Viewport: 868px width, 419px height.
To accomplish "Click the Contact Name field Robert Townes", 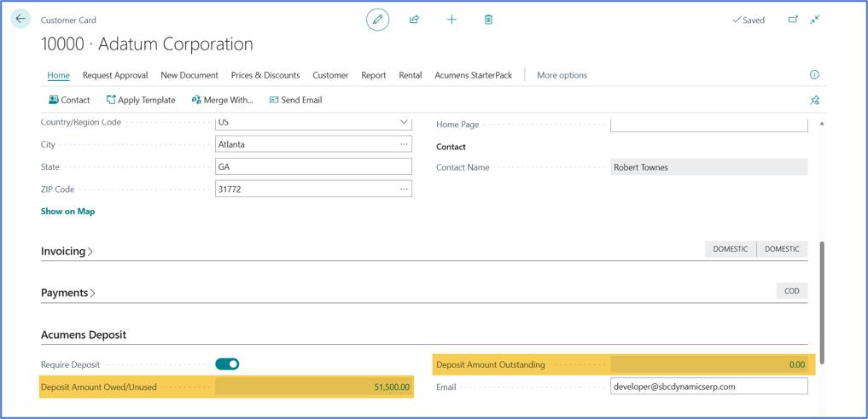I will (x=709, y=167).
